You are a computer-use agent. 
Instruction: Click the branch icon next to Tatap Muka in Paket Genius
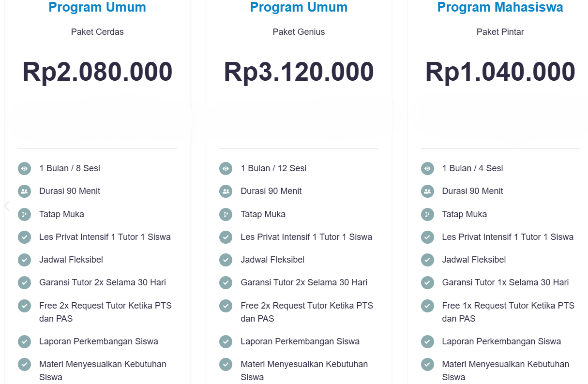[226, 214]
